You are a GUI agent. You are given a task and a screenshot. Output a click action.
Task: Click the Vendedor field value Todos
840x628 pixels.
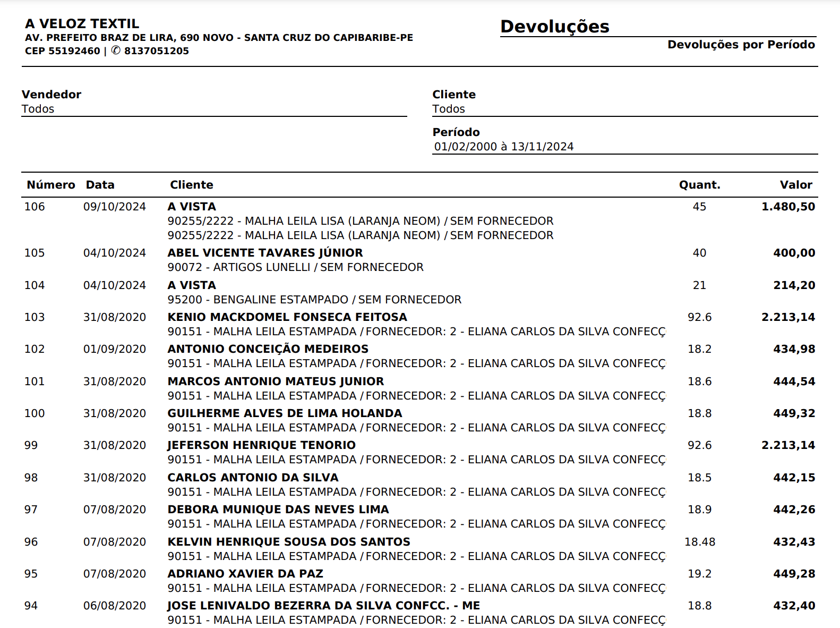click(38, 109)
